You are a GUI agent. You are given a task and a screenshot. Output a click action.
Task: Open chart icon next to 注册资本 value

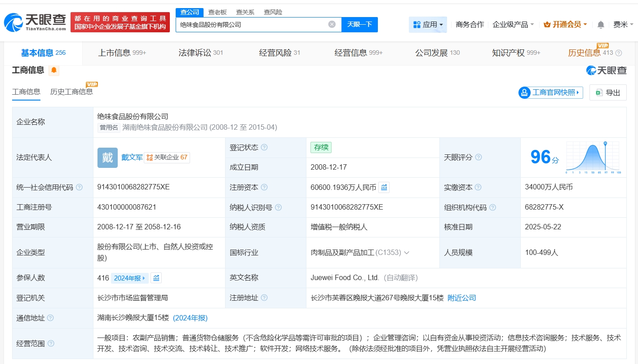[x=384, y=188]
